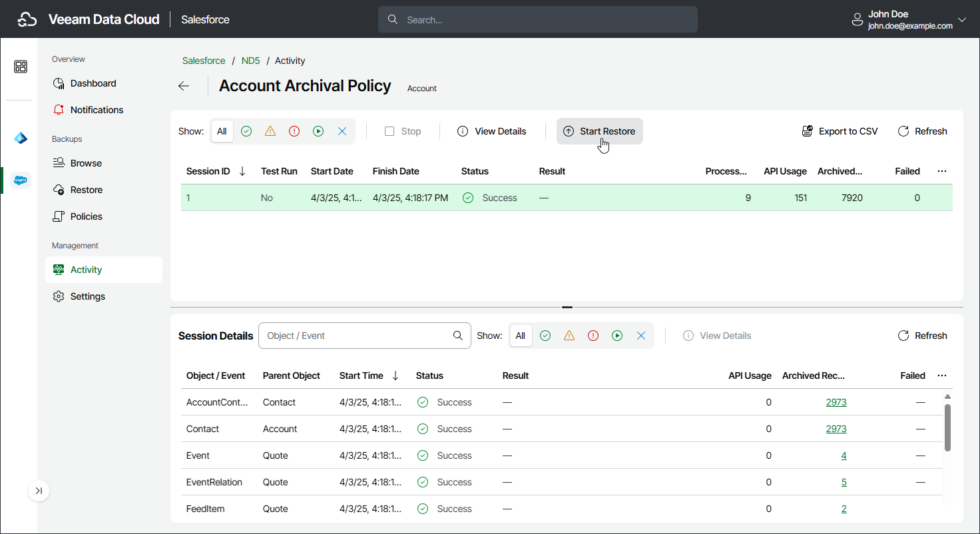
Task: Filter sessions by running status icon
Action: [318, 131]
